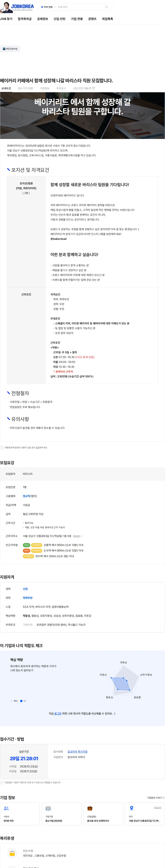165x868 pixels.
Task: Select the 기업정보 tab
Action: [45, 88]
